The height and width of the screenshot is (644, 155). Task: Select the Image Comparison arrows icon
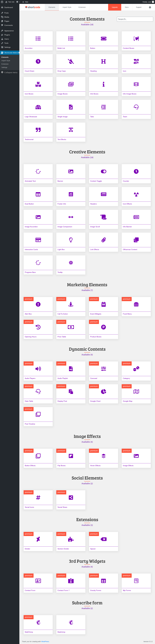tap(71, 217)
